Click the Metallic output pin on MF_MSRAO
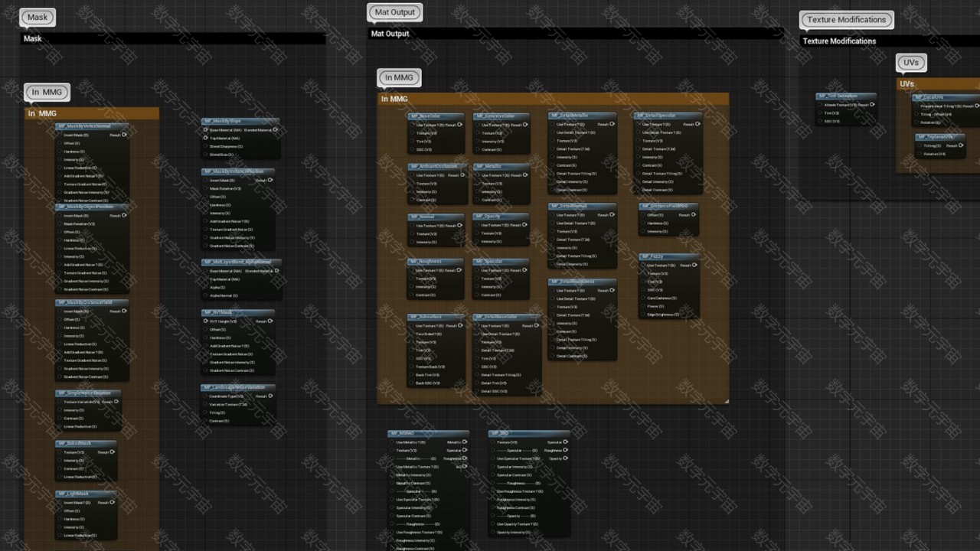 [465, 442]
